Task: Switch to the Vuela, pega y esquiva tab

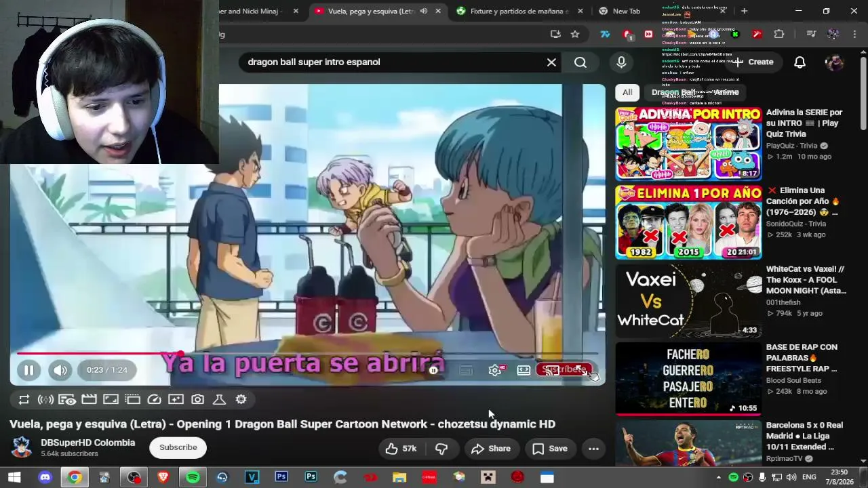Action: (x=371, y=12)
